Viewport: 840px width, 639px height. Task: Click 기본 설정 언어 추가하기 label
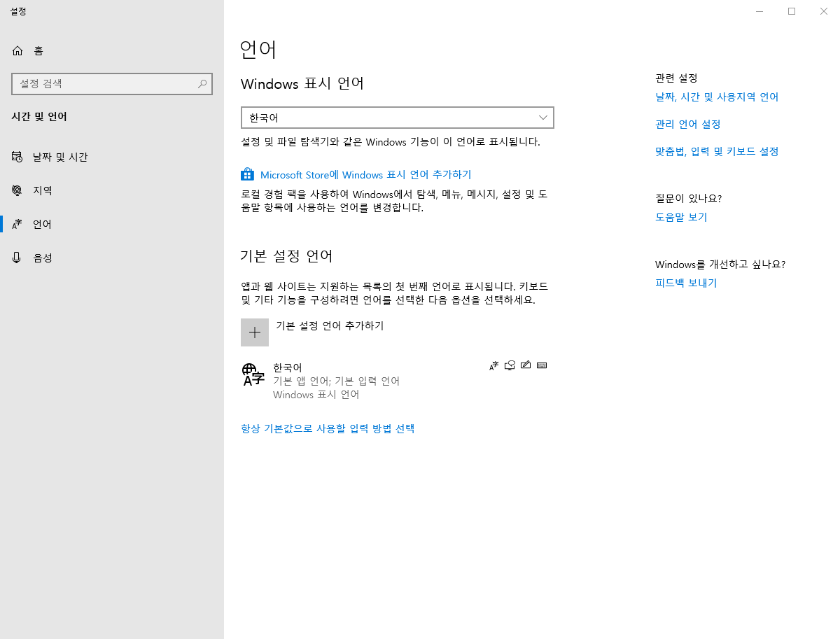tap(330, 325)
